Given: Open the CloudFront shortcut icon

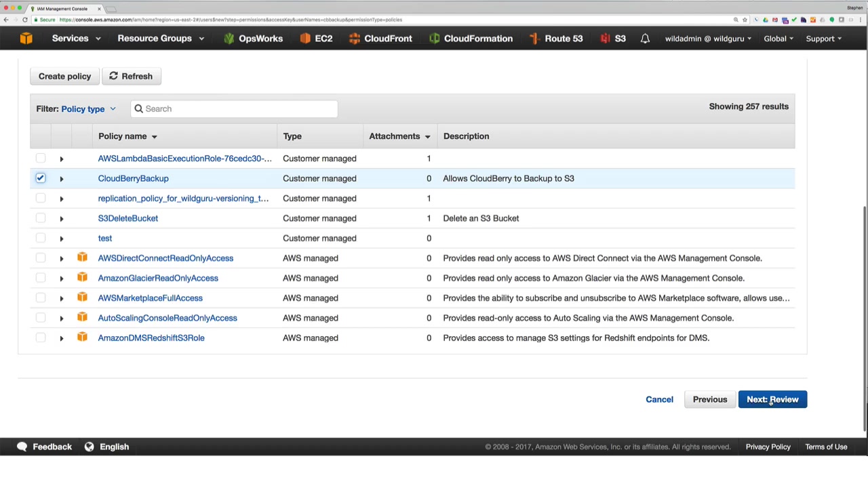Looking at the screenshot, I should coord(354,39).
